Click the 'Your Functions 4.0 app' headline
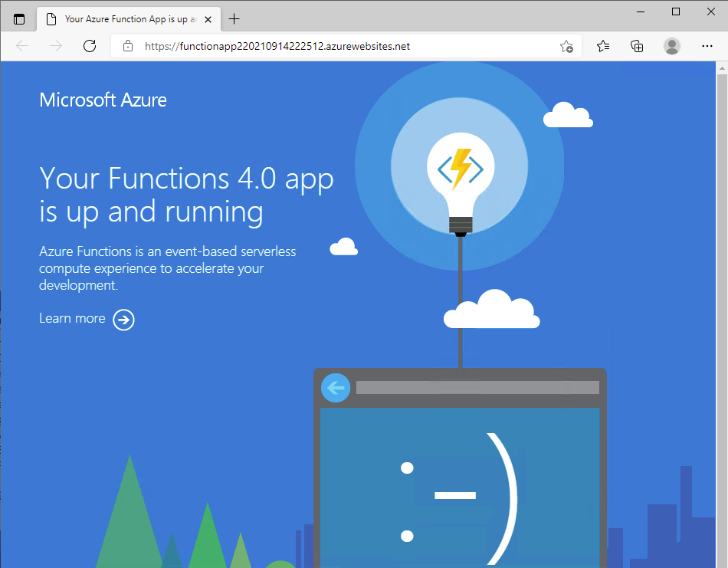 (x=186, y=179)
